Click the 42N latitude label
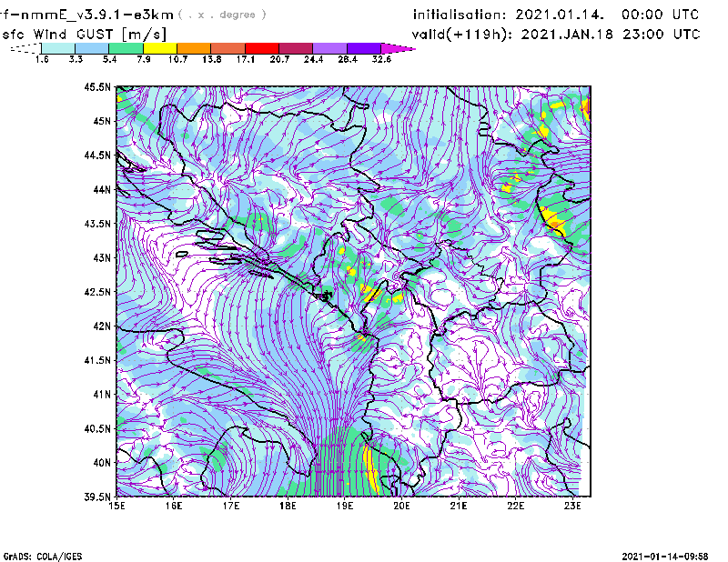The height and width of the screenshot is (562, 728). [102, 326]
